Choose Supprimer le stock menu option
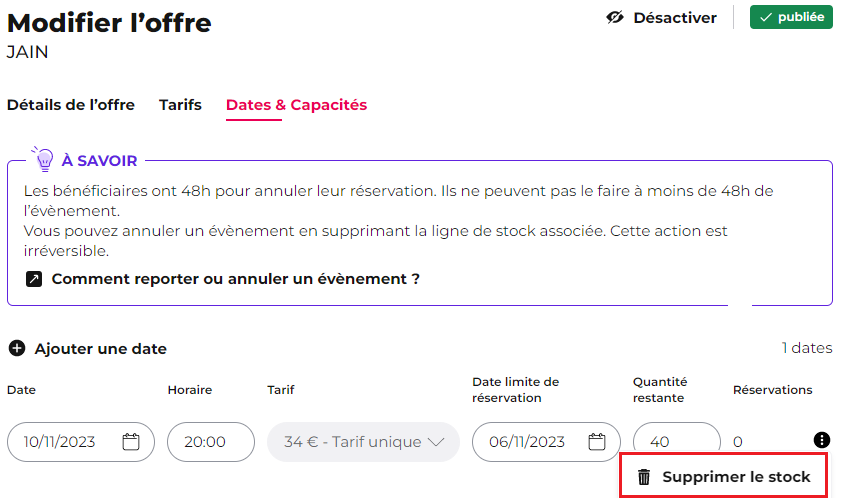 [723, 476]
